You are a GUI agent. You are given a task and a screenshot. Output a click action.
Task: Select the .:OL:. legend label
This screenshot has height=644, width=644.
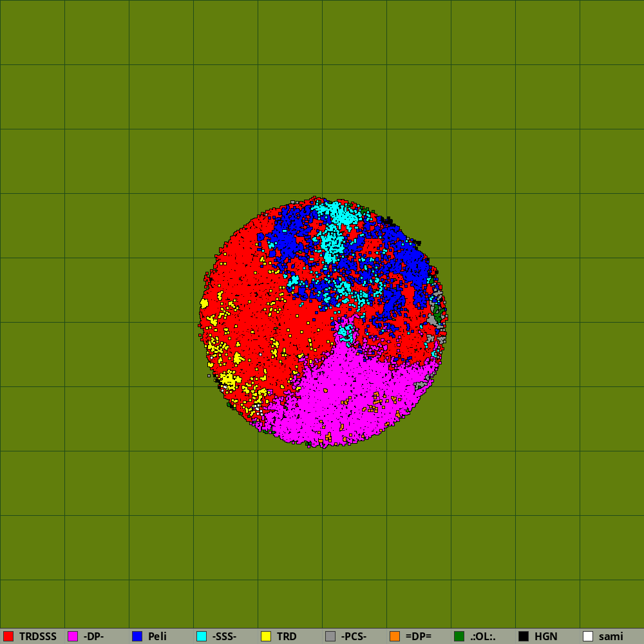pos(483,637)
